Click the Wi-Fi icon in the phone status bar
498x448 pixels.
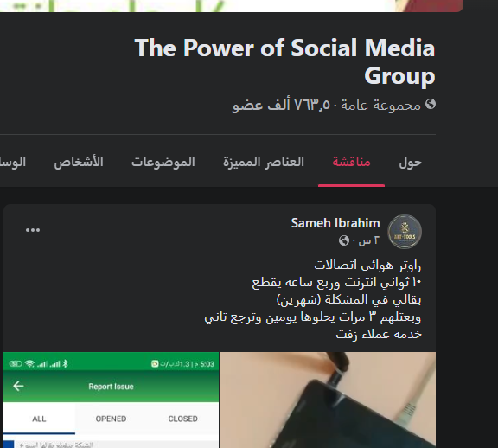tap(29, 364)
